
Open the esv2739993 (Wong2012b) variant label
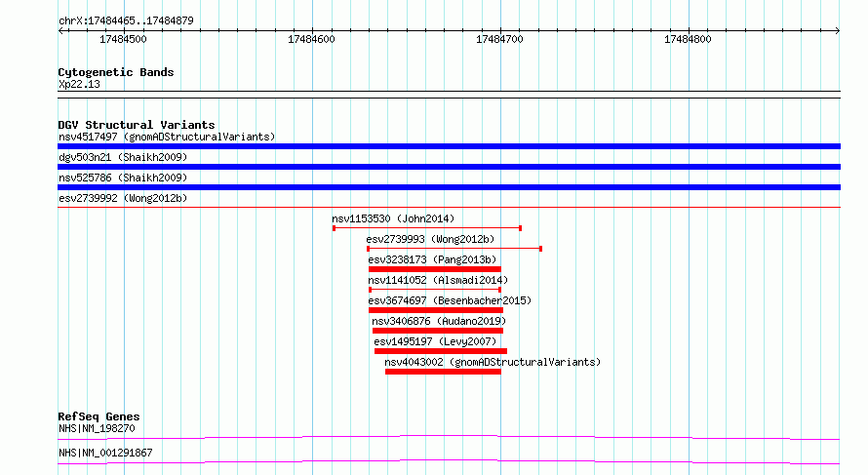pyautogui.click(x=430, y=239)
